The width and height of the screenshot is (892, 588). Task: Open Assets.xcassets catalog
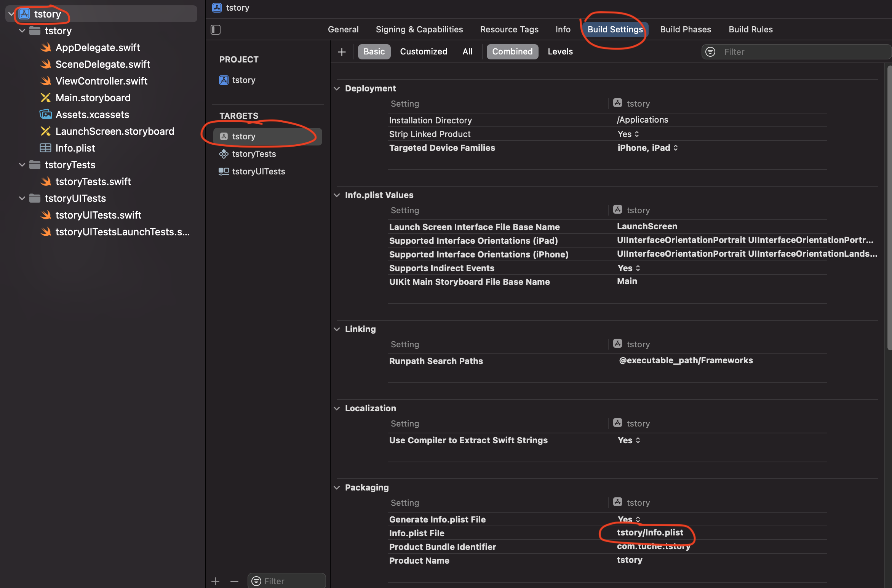92,115
